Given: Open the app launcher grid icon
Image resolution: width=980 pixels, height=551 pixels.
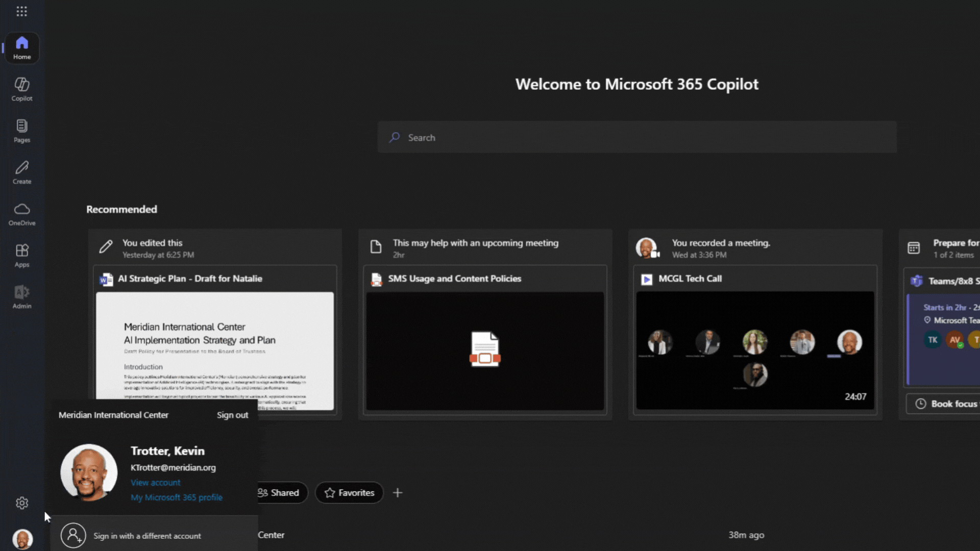Looking at the screenshot, I should (21, 11).
